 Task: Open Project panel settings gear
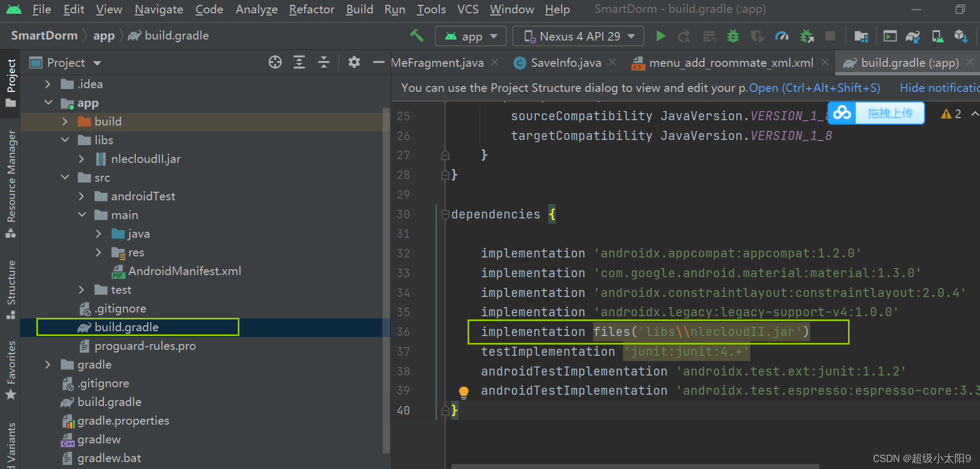pos(354,62)
